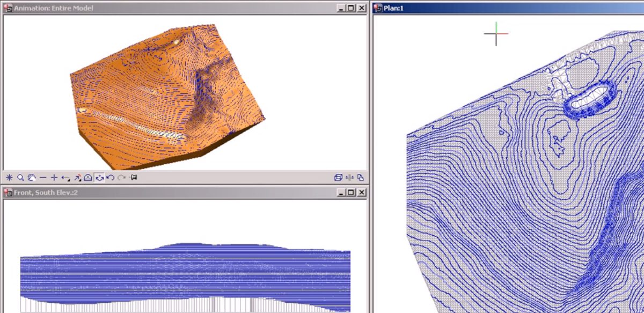Maximize the Front, South Elev.:2 window
644x313 pixels.
351,192
